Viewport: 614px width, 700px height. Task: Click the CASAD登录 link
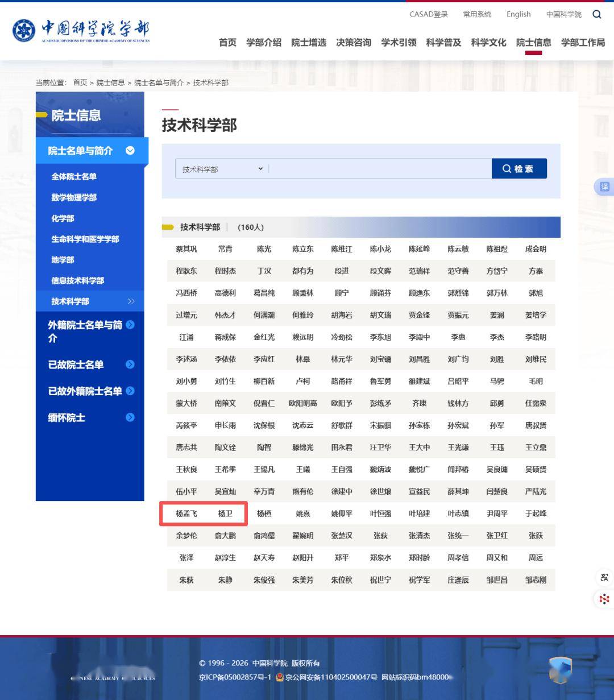429,14
